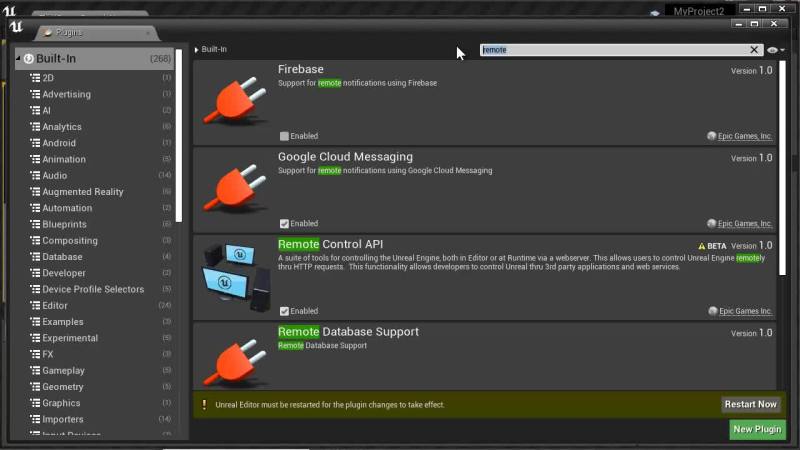Click the Built-In breadcrumb label
Viewport: 800px width, 450px height.
[214, 49]
